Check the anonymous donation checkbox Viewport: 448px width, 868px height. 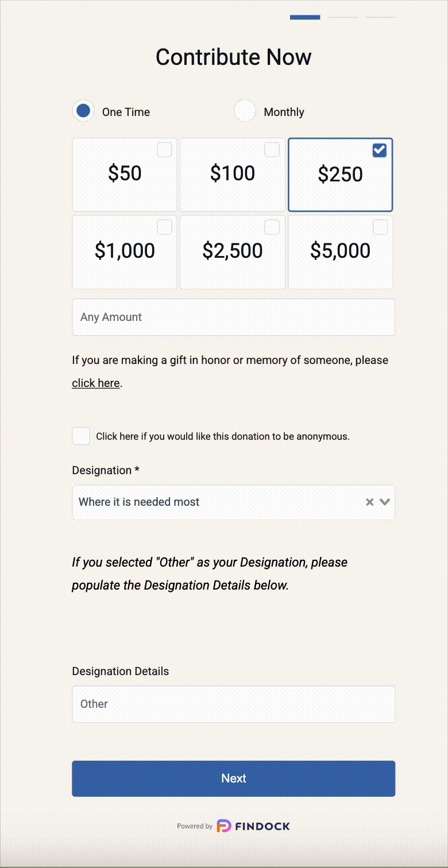point(82,436)
